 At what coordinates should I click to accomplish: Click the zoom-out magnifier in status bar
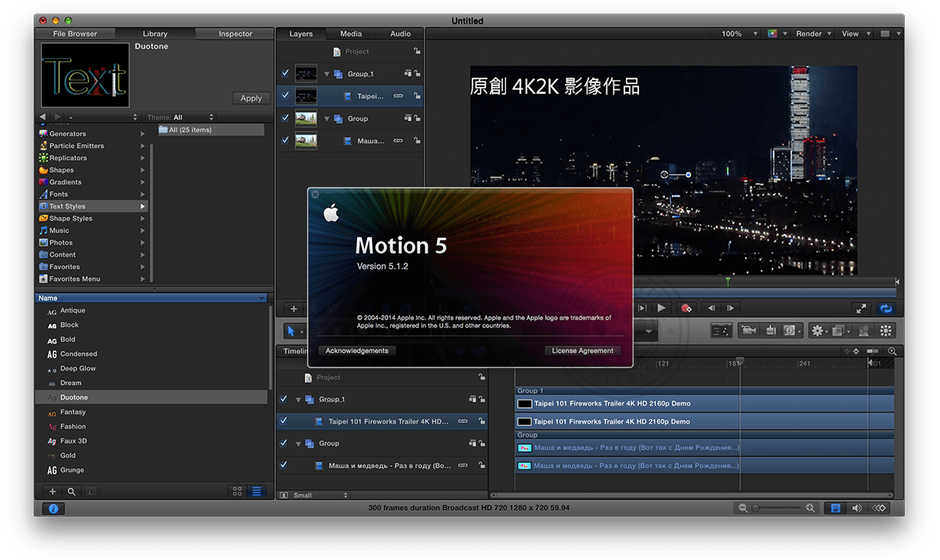click(x=743, y=508)
